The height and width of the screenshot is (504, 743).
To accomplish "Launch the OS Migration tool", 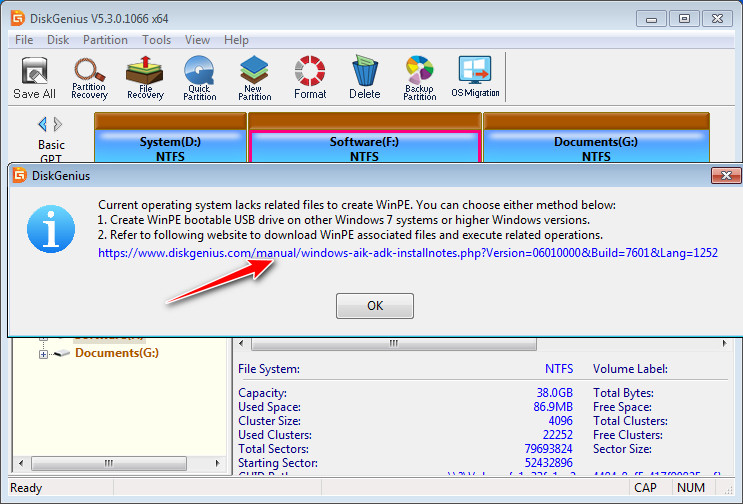I will [x=475, y=77].
